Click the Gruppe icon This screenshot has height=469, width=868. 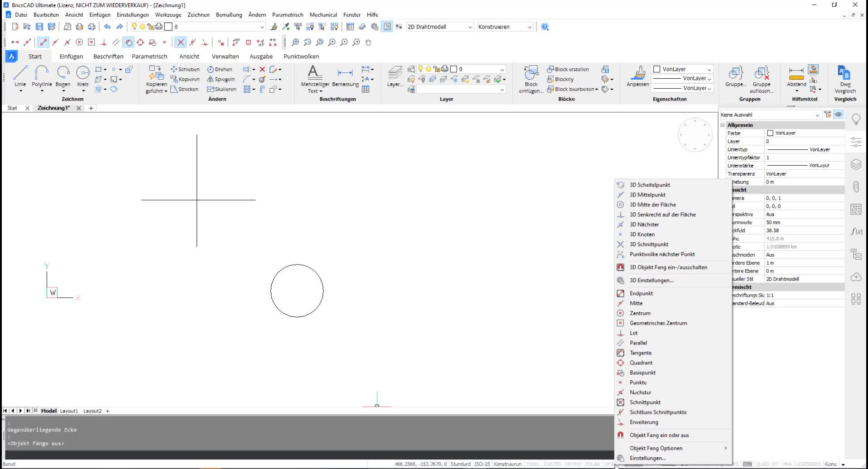pos(736,76)
